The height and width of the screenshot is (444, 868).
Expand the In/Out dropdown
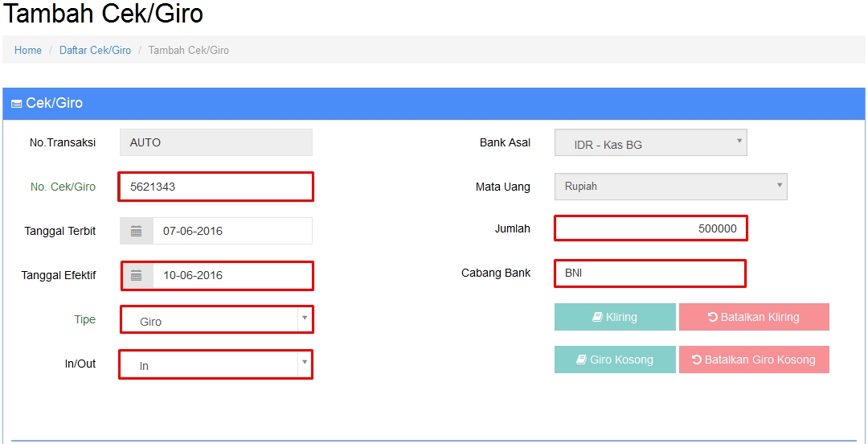coord(215,365)
